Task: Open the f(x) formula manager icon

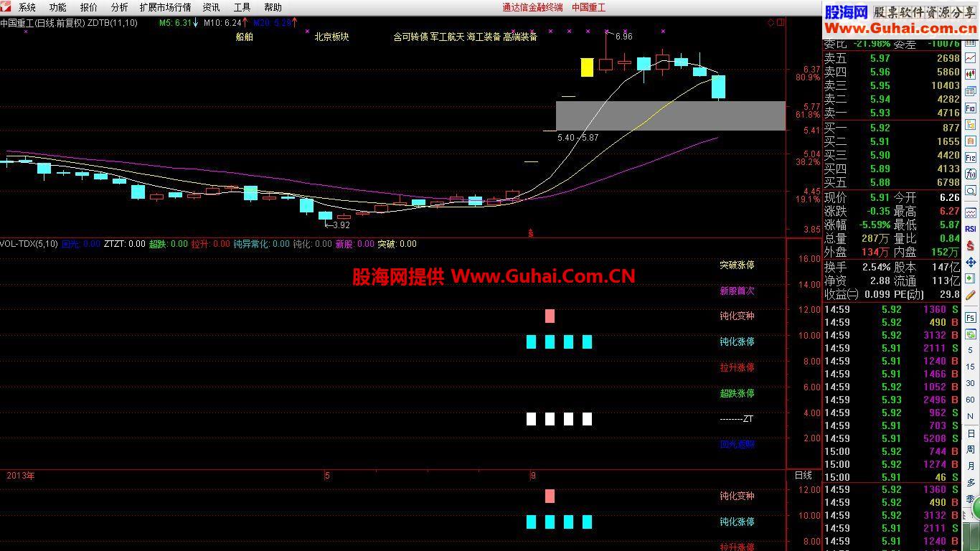Action: (x=971, y=174)
